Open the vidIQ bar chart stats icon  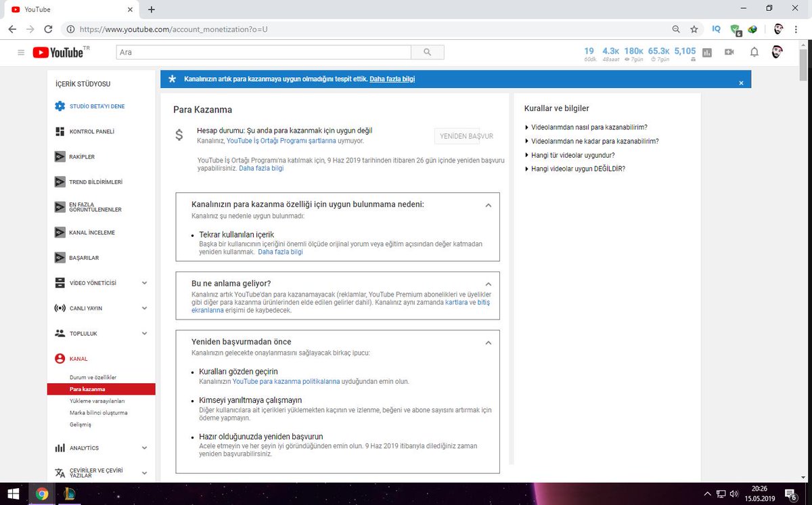[707, 52]
